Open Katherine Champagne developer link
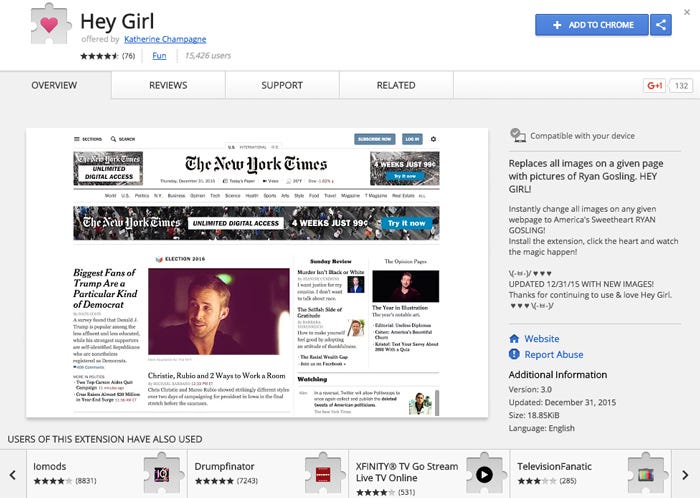 click(x=165, y=39)
